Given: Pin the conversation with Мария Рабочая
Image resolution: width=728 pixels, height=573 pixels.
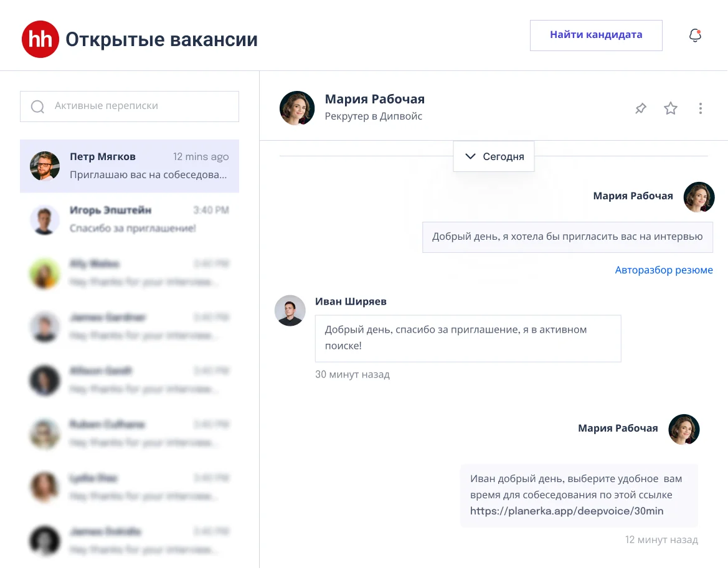Looking at the screenshot, I should point(640,108).
